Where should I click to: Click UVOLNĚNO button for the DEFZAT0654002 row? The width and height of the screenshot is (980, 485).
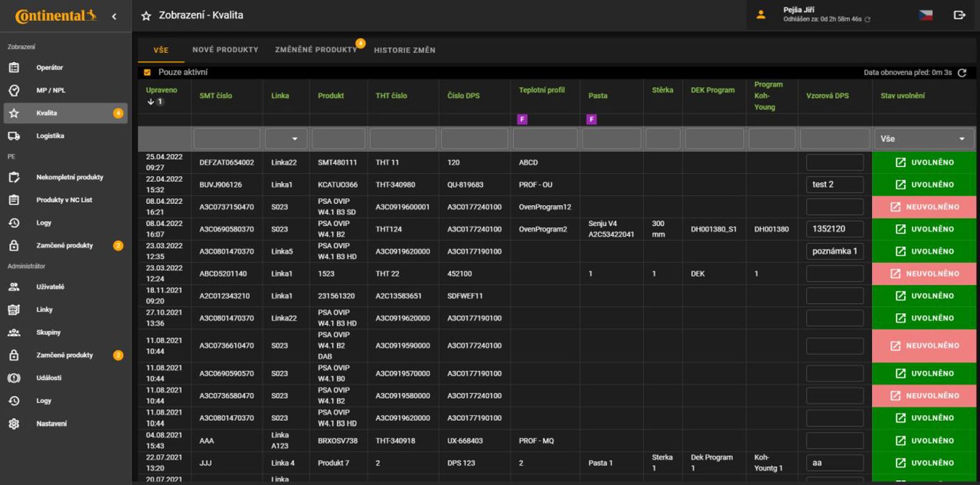[x=924, y=162]
